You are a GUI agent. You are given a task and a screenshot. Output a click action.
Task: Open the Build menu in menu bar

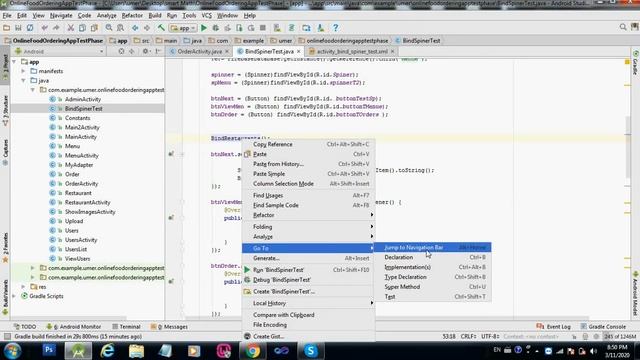[155, 16]
